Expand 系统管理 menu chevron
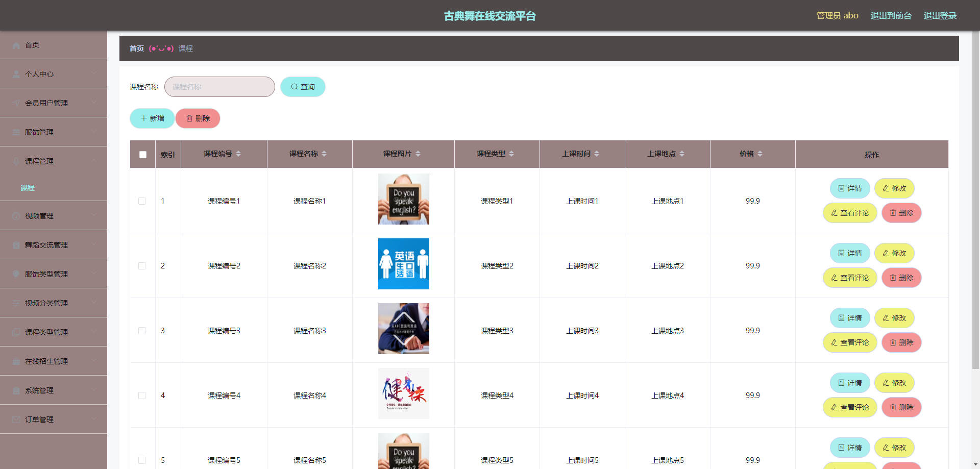Viewport: 980px width, 469px height. [94, 390]
